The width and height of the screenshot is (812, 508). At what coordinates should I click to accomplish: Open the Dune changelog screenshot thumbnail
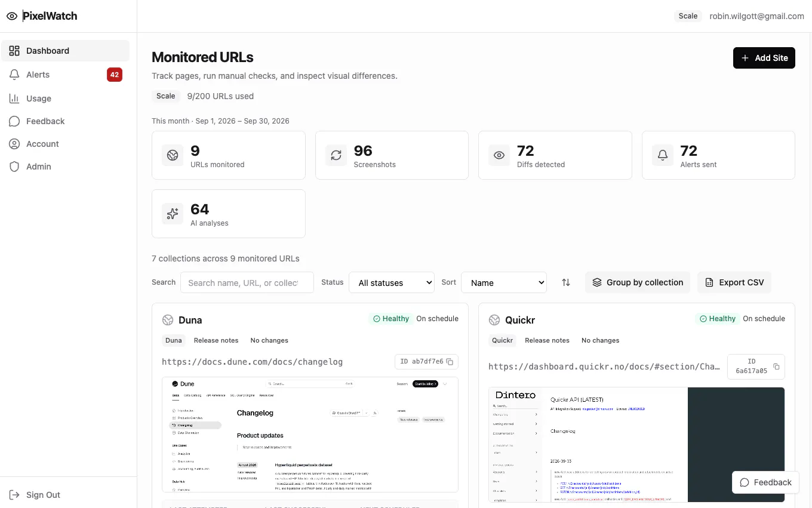point(310,435)
